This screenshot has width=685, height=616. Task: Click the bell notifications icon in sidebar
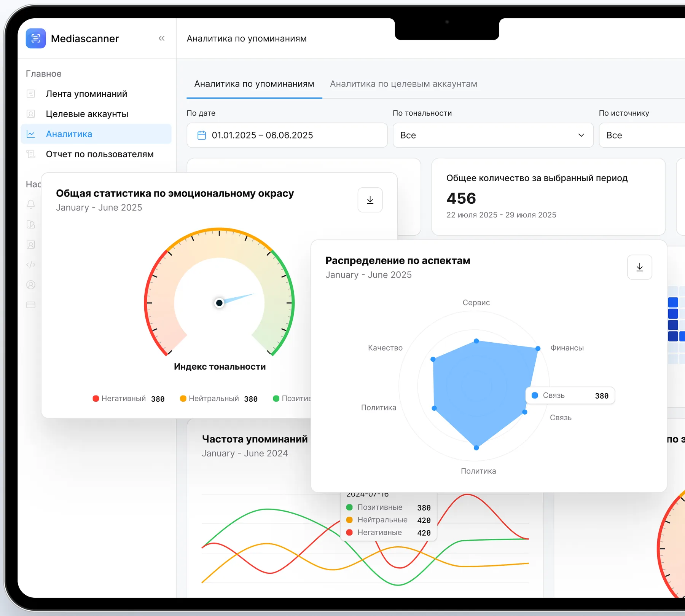31,204
